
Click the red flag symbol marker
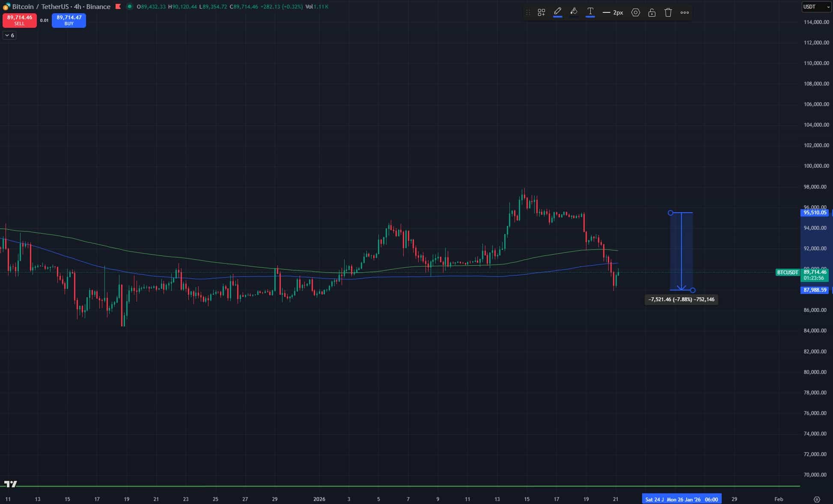[x=118, y=6]
